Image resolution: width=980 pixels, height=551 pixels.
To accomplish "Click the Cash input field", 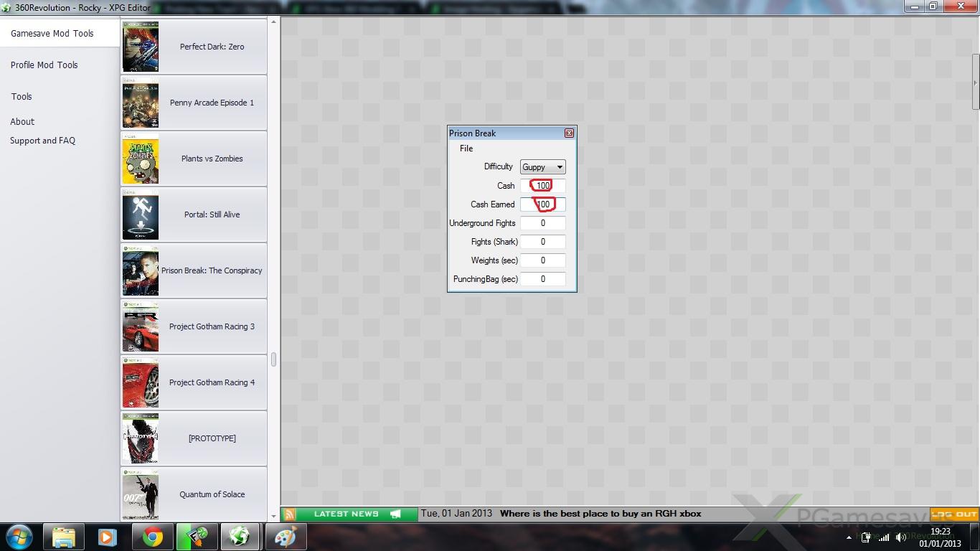I will pos(543,186).
